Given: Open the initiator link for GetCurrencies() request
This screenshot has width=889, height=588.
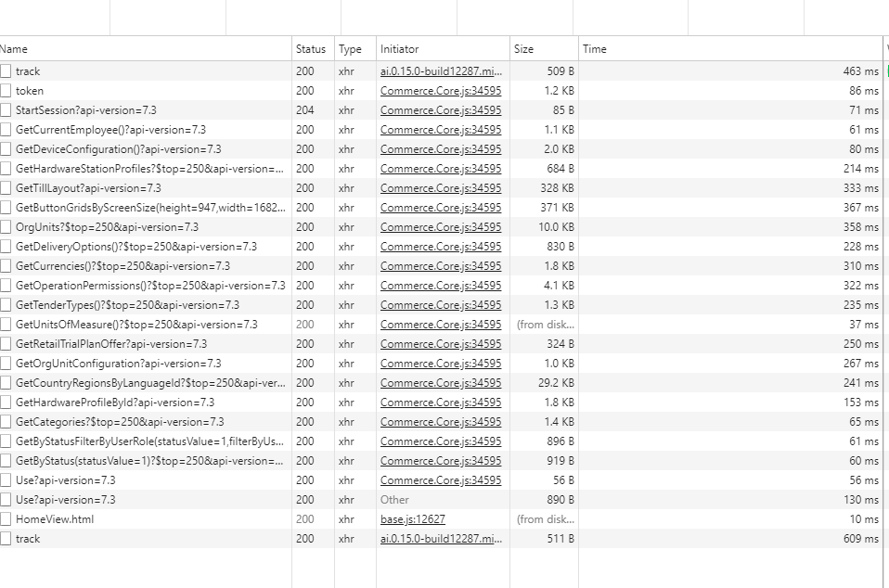Looking at the screenshot, I should (441, 265).
